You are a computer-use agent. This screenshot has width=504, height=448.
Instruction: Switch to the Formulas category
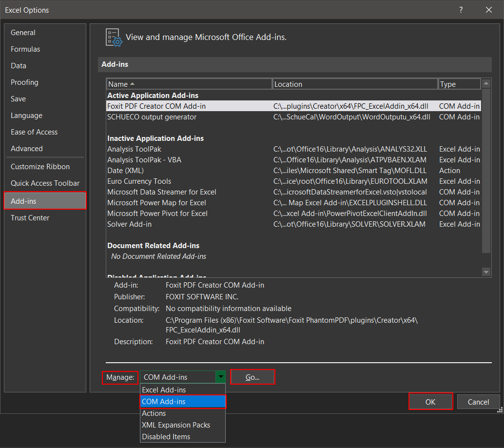point(25,49)
